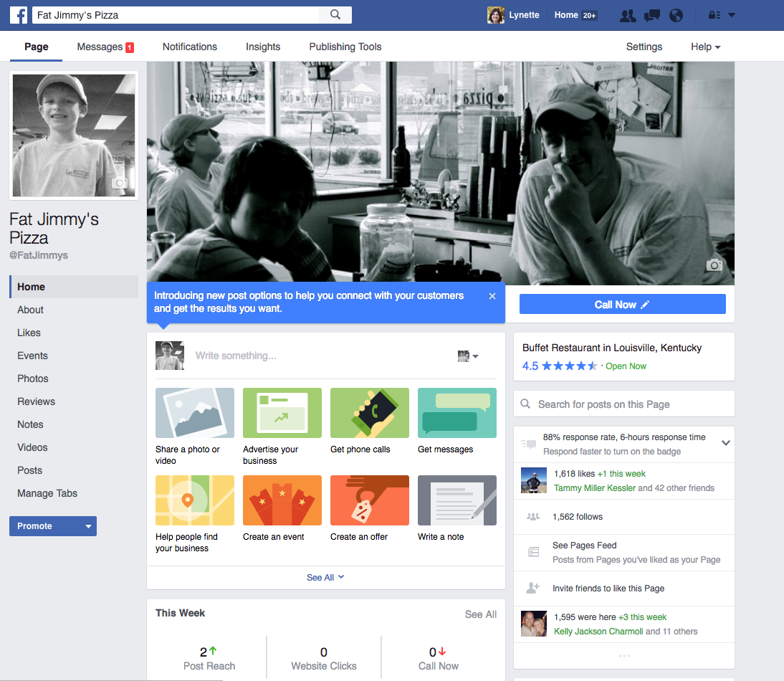Close the new post options banner
Image resolution: width=784 pixels, height=681 pixels.
pos(492,296)
